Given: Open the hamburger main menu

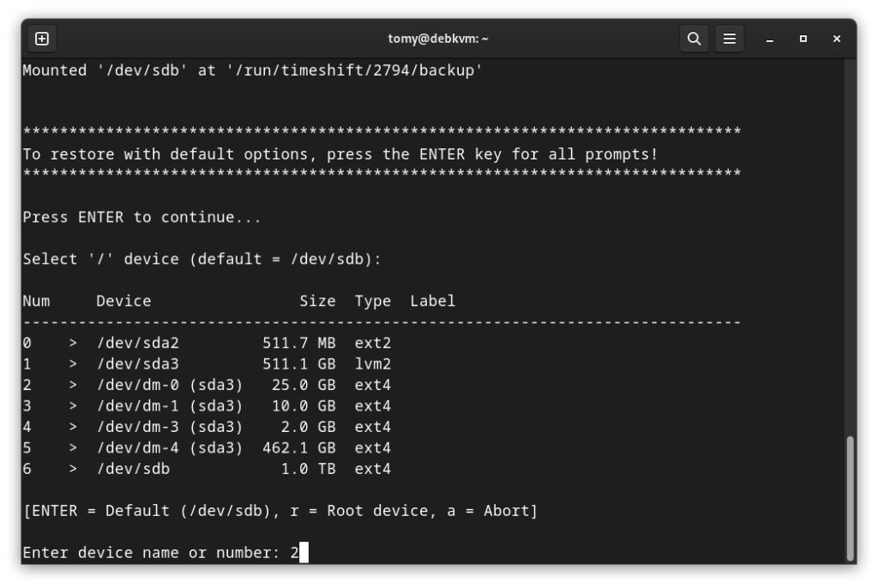Looking at the screenshot, I should point(730,39).
